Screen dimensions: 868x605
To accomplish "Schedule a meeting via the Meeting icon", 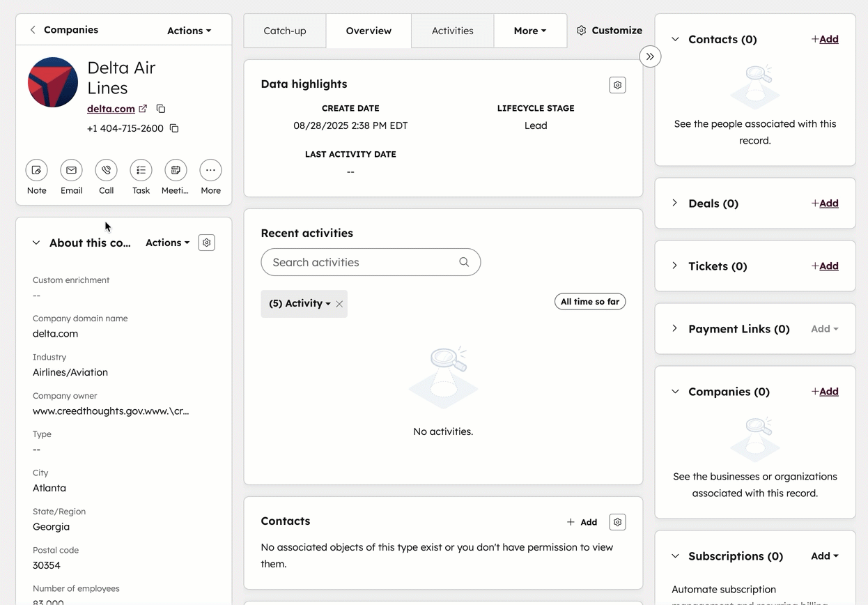I will [176, 170].
